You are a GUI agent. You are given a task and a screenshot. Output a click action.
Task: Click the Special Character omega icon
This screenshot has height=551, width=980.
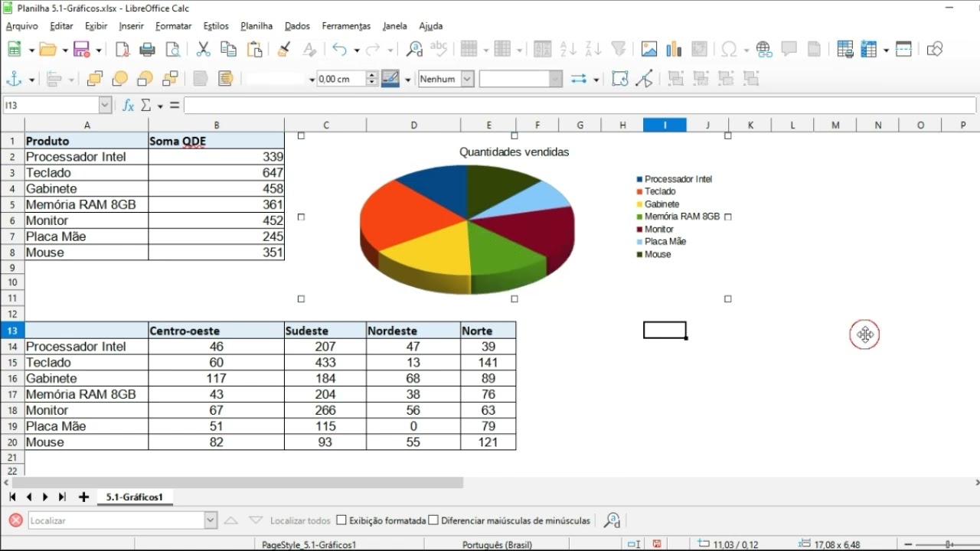click(x=730, y=49)
